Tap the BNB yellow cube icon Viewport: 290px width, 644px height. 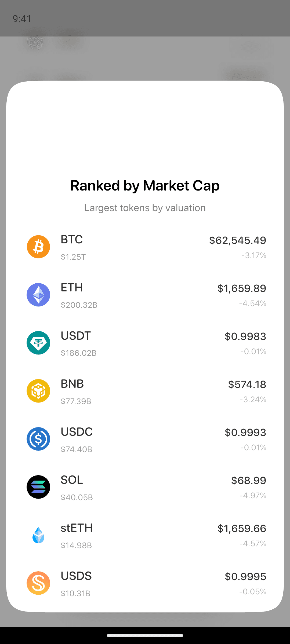[38, 391]
